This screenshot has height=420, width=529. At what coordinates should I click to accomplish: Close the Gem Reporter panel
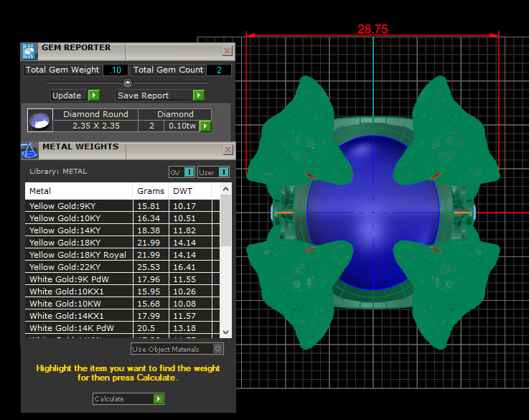pyautogui.click(x=227, y=51)
